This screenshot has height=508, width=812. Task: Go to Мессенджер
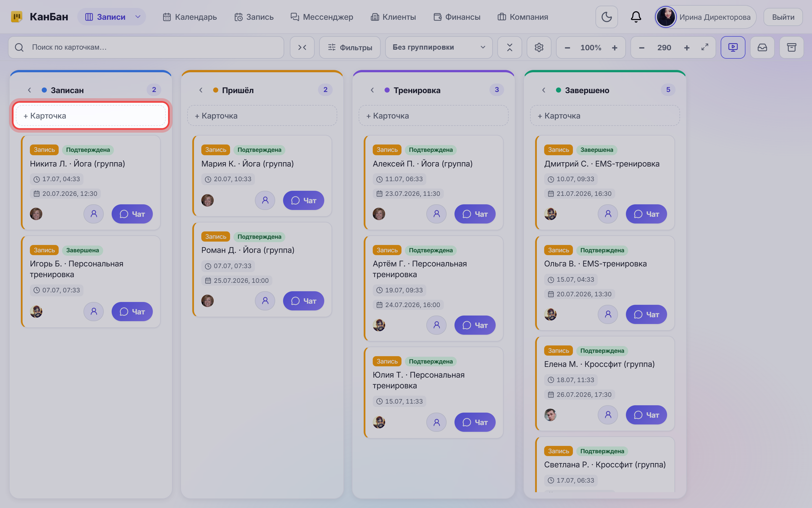tap(322, 17)
